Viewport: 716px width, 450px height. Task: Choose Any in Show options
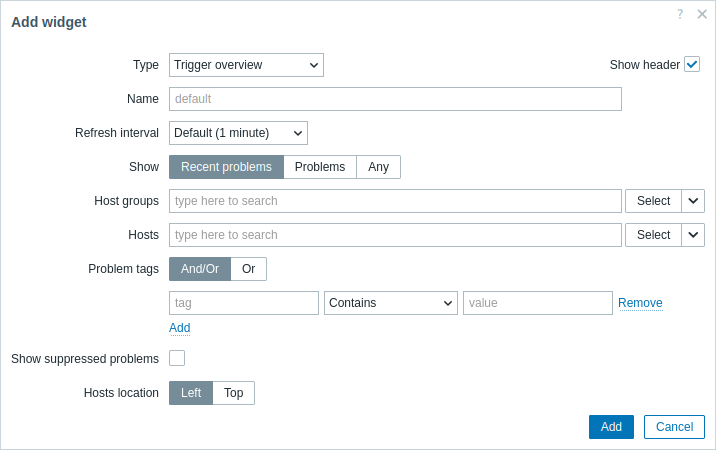(378, 167)
